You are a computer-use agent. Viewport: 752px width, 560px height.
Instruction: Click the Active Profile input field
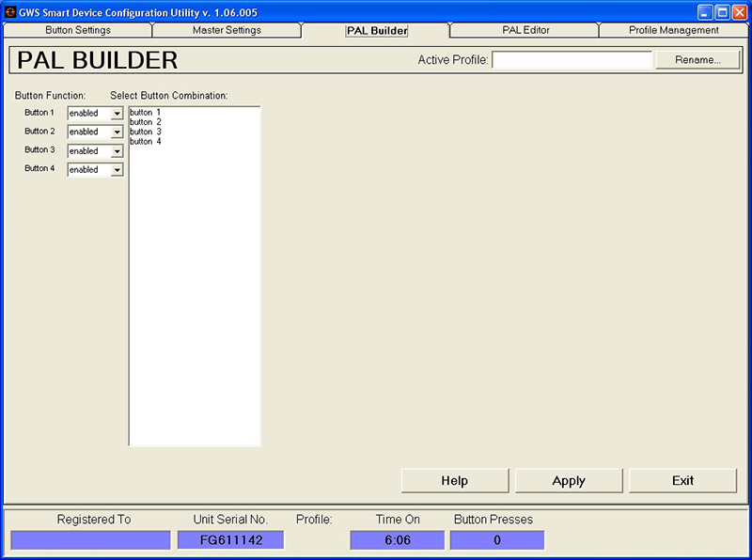pos(572,60)
